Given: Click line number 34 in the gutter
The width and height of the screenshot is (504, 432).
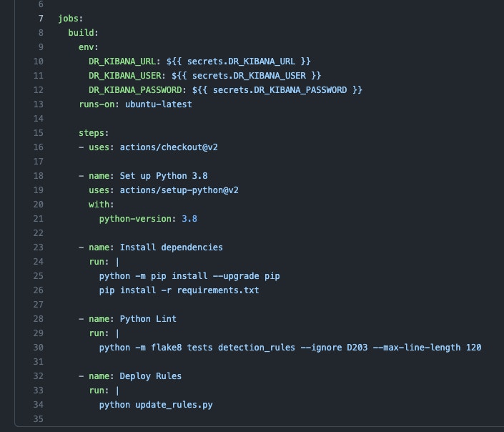Looking at the screenshot, I should [x=38, y=405].
